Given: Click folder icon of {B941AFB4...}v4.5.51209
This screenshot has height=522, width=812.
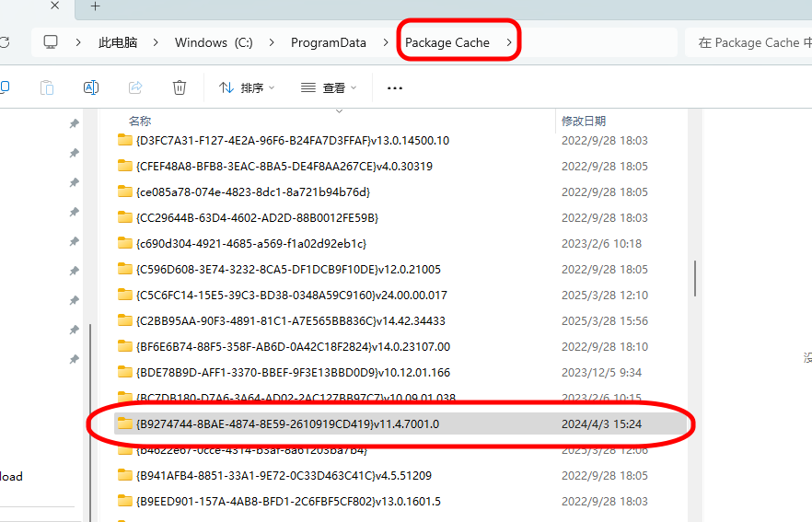Looking at the screenshot, I should (125, 475).
